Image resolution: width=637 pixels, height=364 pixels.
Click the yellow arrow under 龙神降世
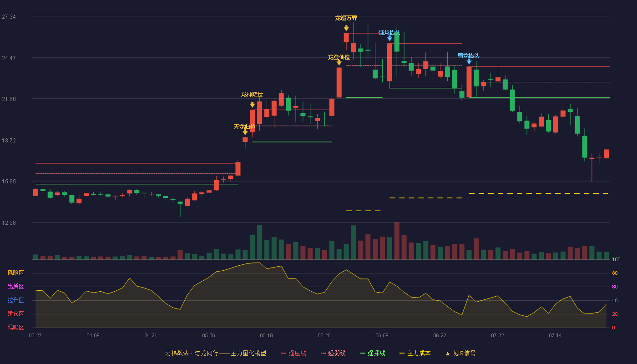(253, 105)
